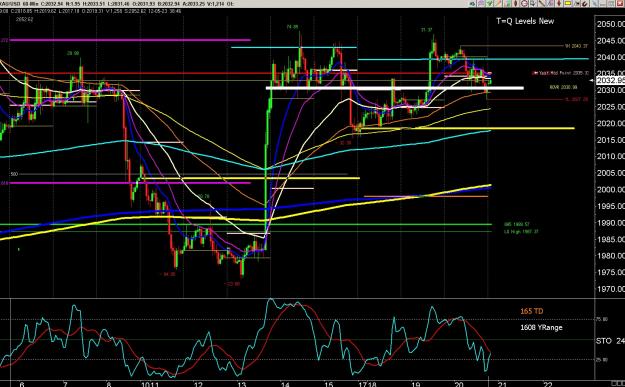This screenshot has height=387, width=625.
Task: Click the dark green arrow toolbar icon
Action: point(472,4)
